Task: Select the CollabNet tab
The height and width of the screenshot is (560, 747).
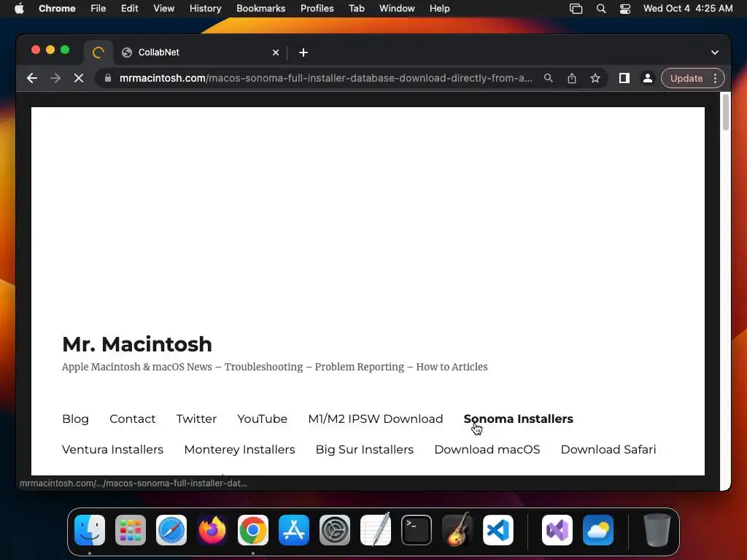Action: [x=200, y=52]
